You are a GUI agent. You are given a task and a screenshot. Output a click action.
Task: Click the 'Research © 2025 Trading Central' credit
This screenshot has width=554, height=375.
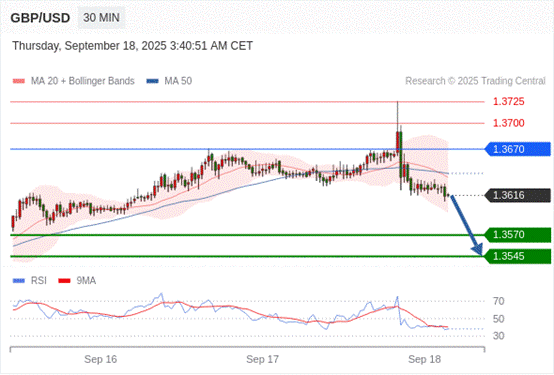pos(475,81)
